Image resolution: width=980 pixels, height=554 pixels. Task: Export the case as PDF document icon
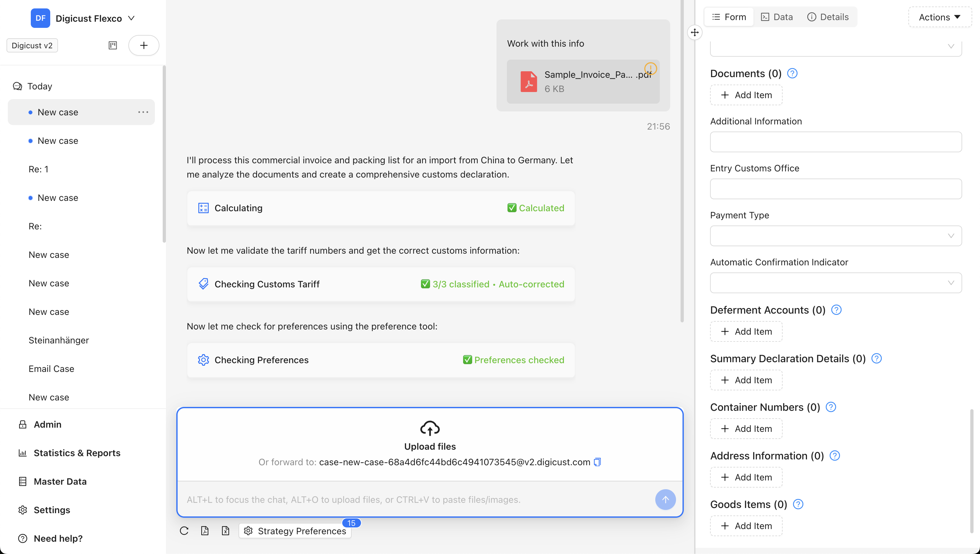(x=205, y=531)
